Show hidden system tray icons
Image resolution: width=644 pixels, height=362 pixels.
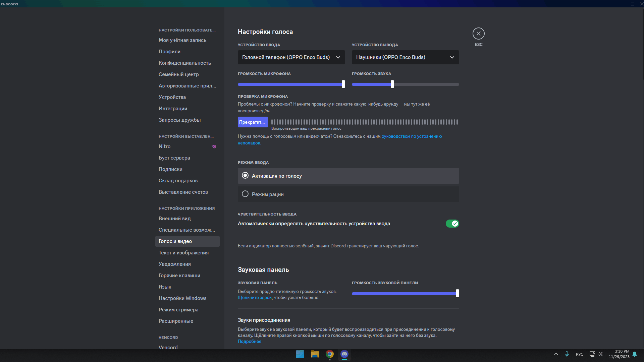point(556,354)
